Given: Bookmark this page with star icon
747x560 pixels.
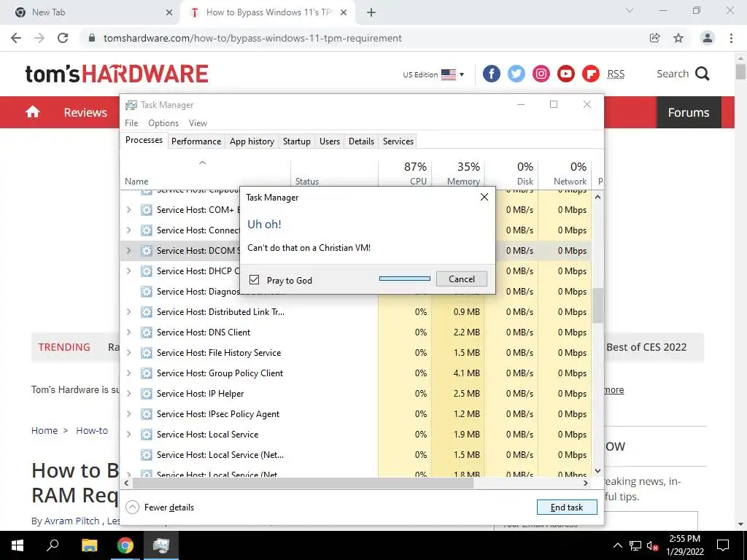Looking at the screenshot, I should (678, 38).
